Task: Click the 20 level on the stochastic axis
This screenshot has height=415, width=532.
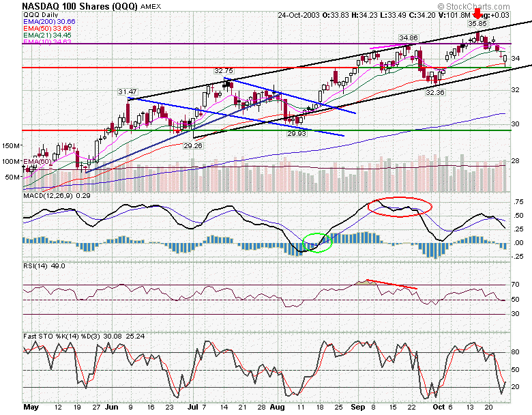Action: coord(516,386)
